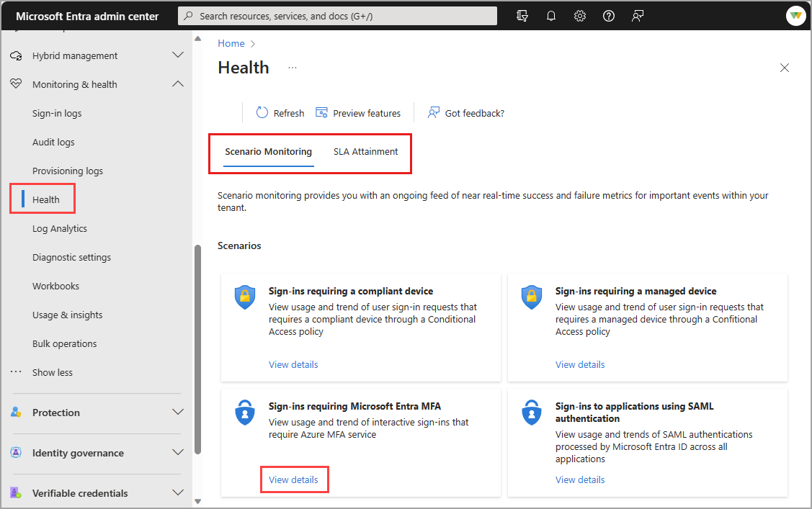Expand the Protection section chevron
This screenshot has width=812, height=509.
(x=178, y=413)
